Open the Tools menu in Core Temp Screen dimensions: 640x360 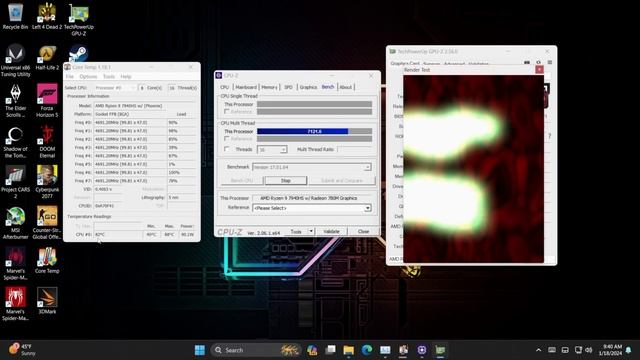[x=109, y=77]
